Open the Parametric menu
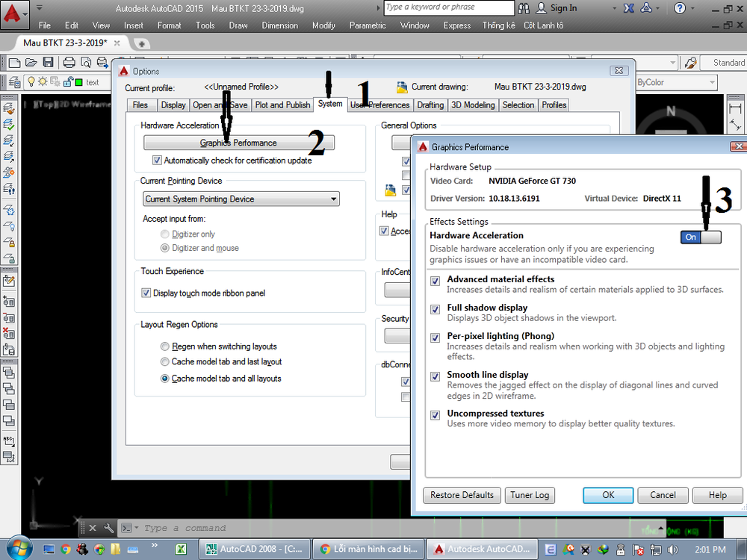 [368, 25]
